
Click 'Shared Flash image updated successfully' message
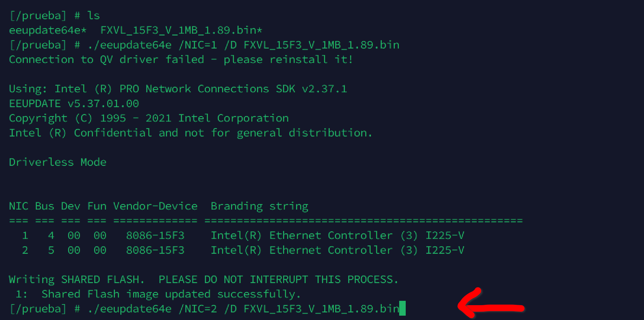(171, 294)
